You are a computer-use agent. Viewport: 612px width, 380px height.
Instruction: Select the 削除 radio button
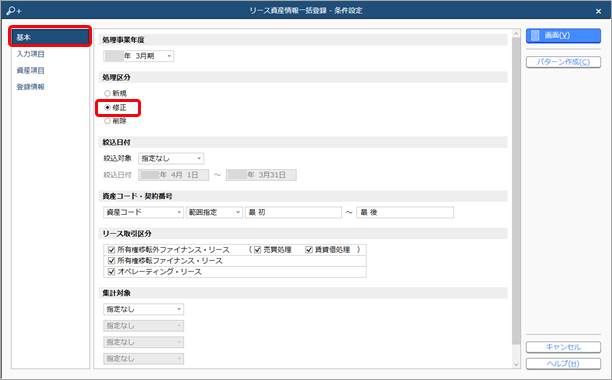click(x=107, y=121)
